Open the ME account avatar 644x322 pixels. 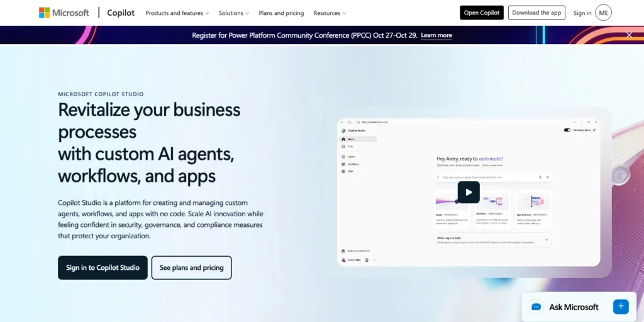pos(603,13)
